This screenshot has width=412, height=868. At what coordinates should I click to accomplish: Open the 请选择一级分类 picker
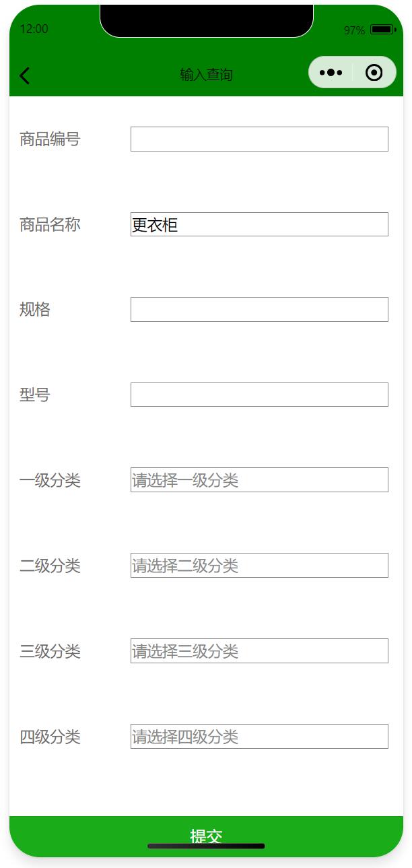click(259, 480)
